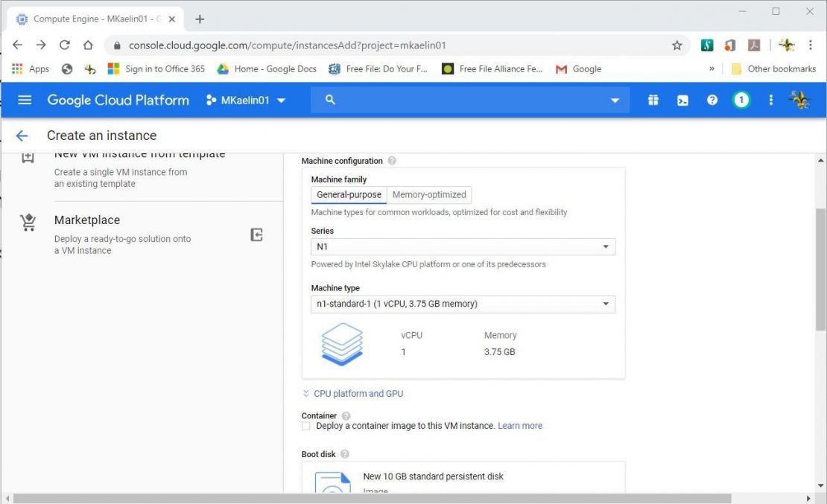Open the navigation hamburger menu

[25, 99]
